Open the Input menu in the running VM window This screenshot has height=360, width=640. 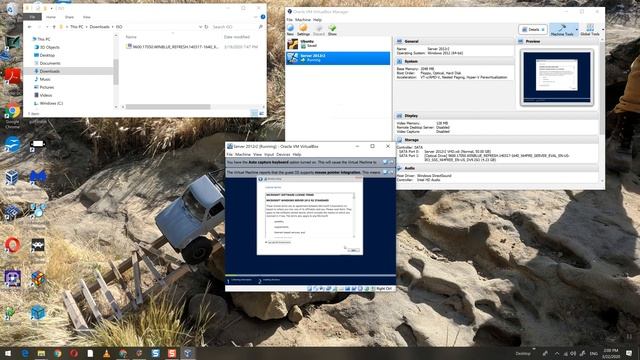(x=269, y=155)
